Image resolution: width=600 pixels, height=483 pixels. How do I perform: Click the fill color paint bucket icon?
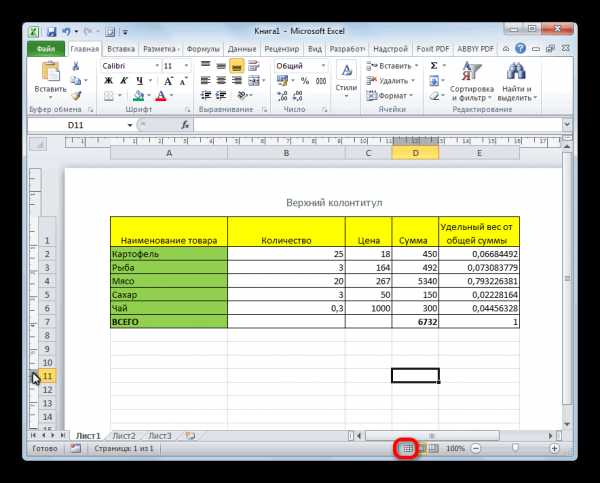tap(138, 96)
